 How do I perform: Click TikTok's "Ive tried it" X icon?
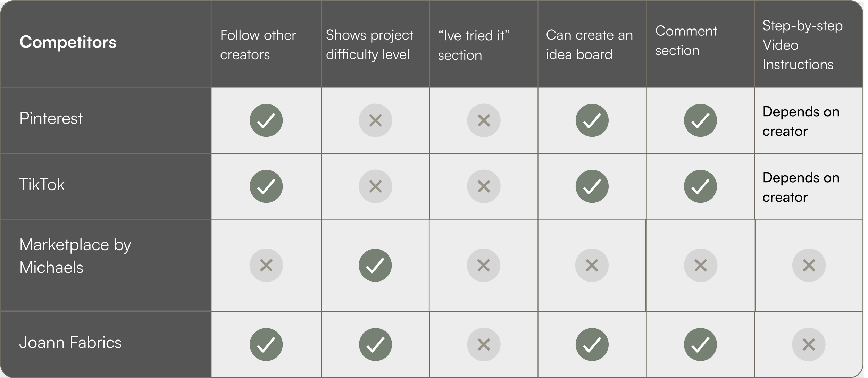484,186
